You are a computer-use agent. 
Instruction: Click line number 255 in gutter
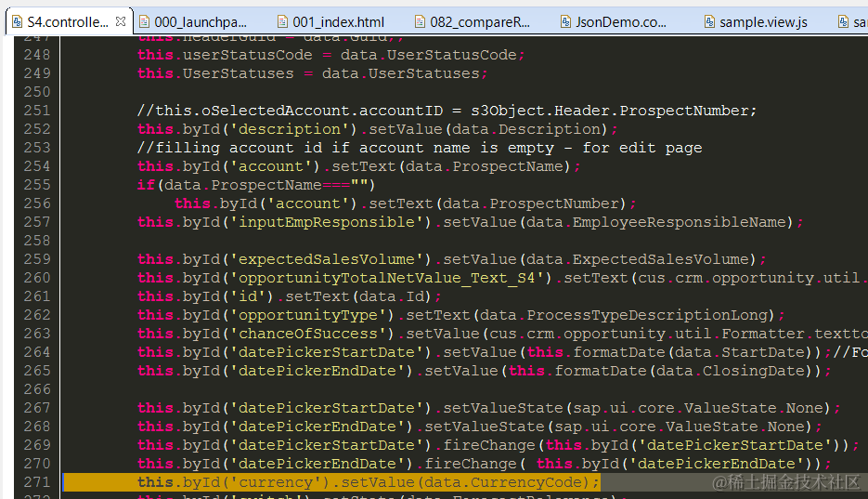coord(36,185)
